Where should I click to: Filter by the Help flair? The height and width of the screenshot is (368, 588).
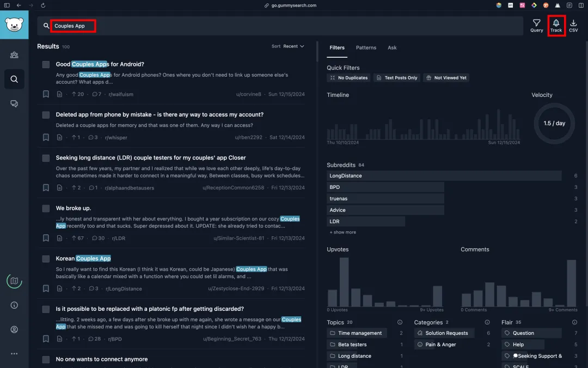click(523, 345)
